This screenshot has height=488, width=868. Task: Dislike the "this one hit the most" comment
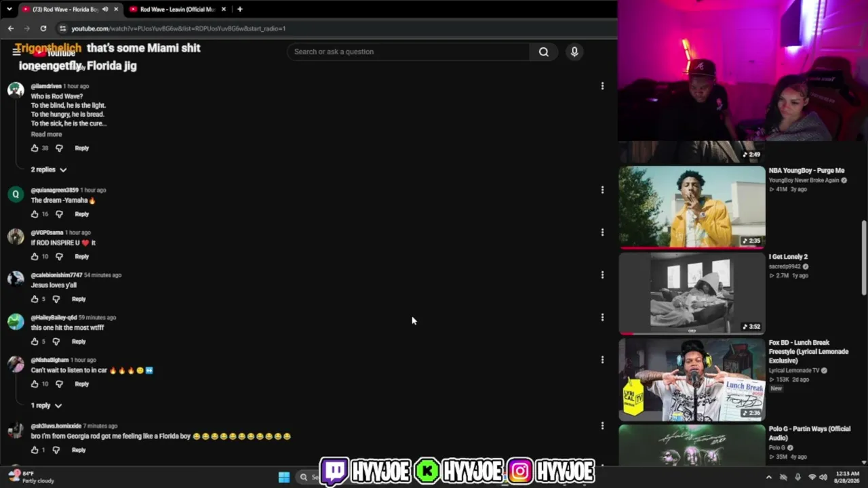click(x=56, y=342)
